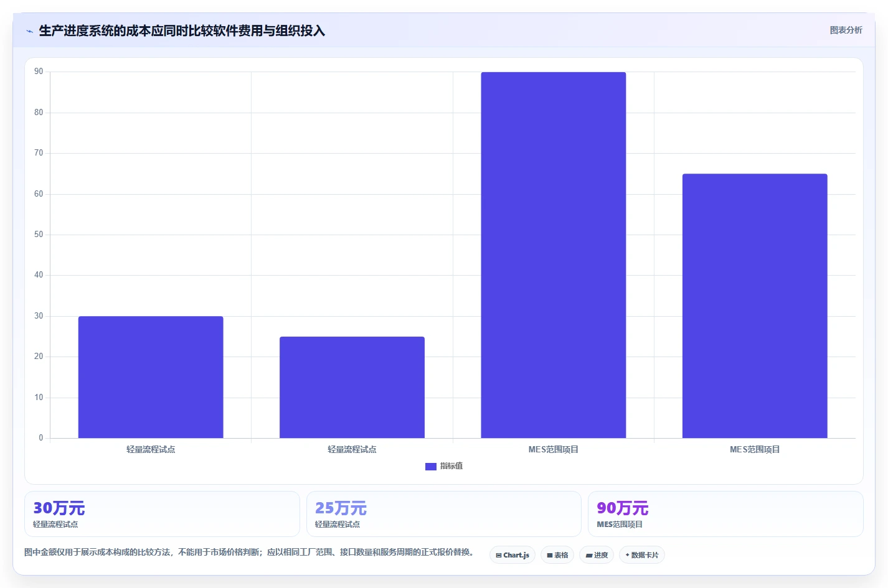Viewport: 888px width, 588px height.
Task: Click the MES范围项目 caption in the 90万元 card
Action: (620, 525)
